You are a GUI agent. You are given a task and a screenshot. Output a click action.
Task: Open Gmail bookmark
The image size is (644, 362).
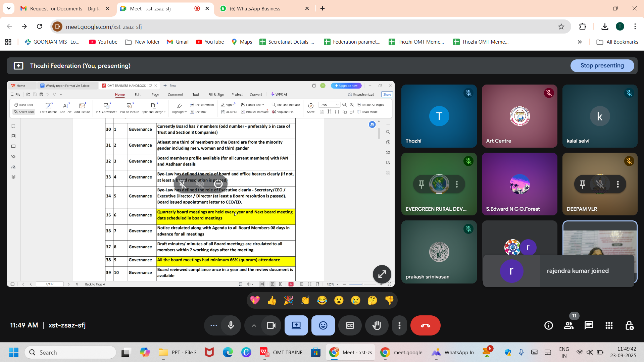click(x=178, y=42)
